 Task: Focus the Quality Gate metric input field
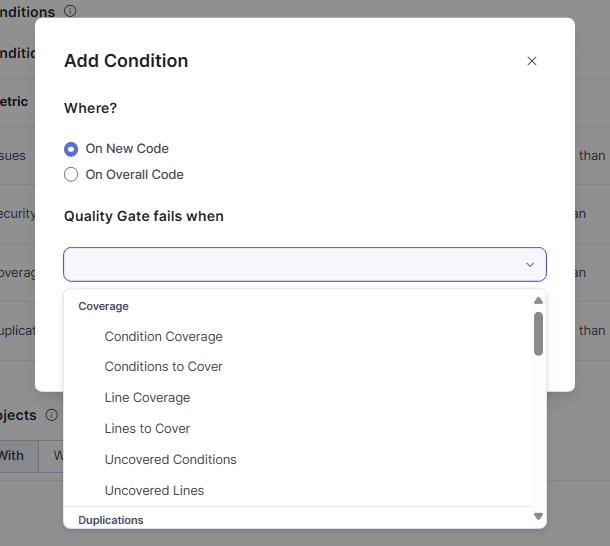(x=290, y=265)
